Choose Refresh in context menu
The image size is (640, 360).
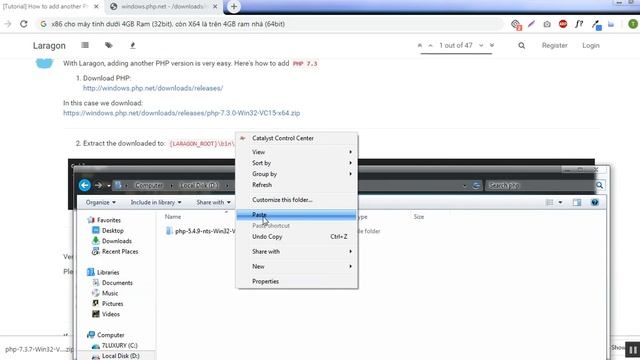(297, 185)
